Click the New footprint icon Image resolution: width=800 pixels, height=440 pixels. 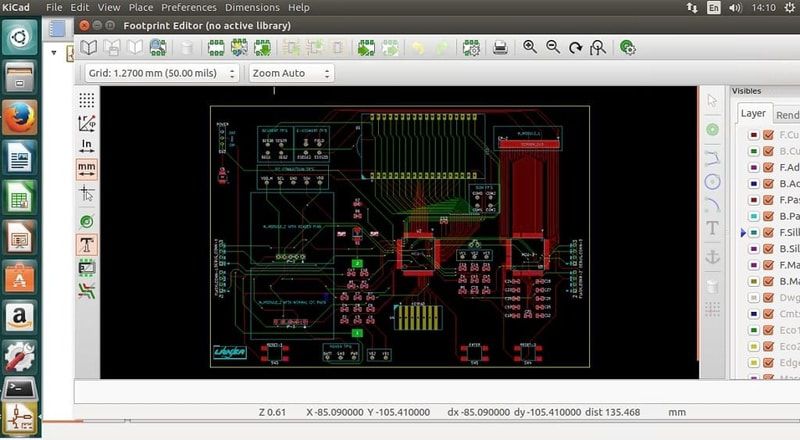coord(216,48)
